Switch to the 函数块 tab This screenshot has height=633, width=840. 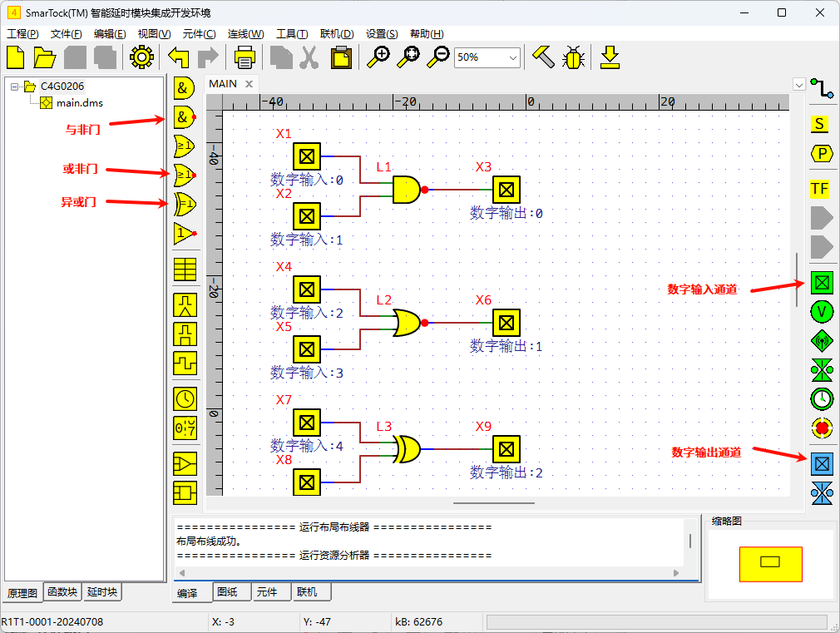point(62,591)
